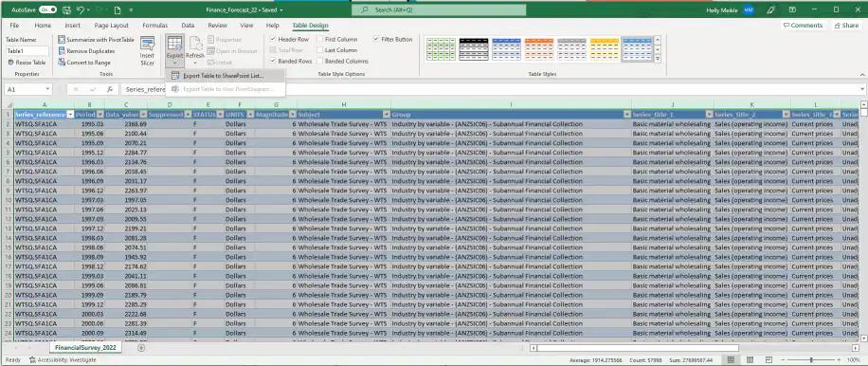Select the gold yellow table style

click(605, 49)
